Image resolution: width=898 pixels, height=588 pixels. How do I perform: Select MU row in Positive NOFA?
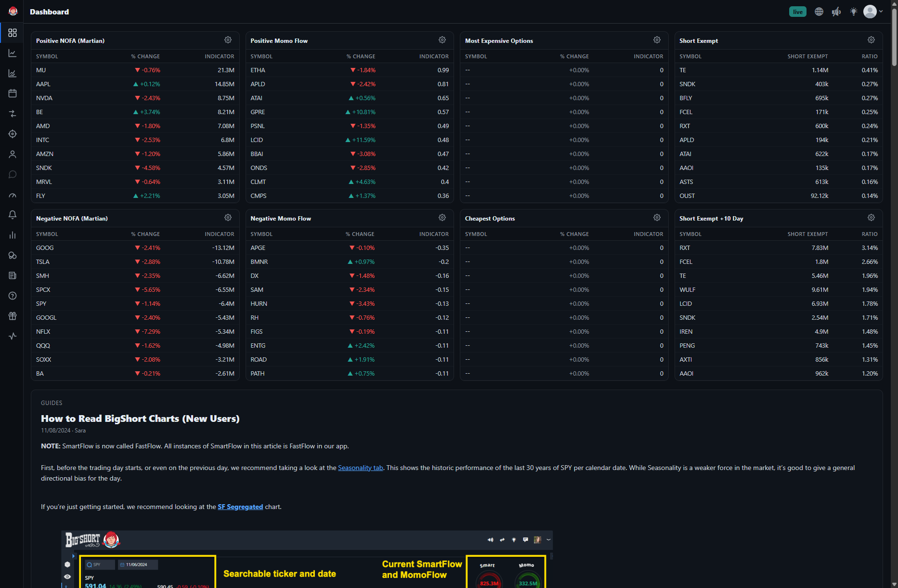pos(135,70)
